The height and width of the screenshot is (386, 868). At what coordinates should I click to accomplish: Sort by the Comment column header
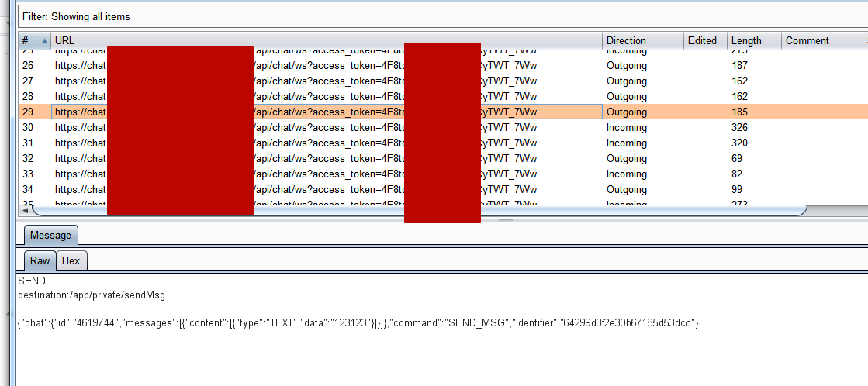(822, 40)
